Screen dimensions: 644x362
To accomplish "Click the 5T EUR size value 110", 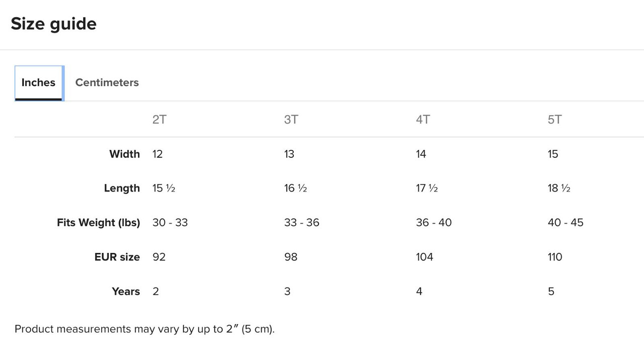I will (x=555, y=257).
